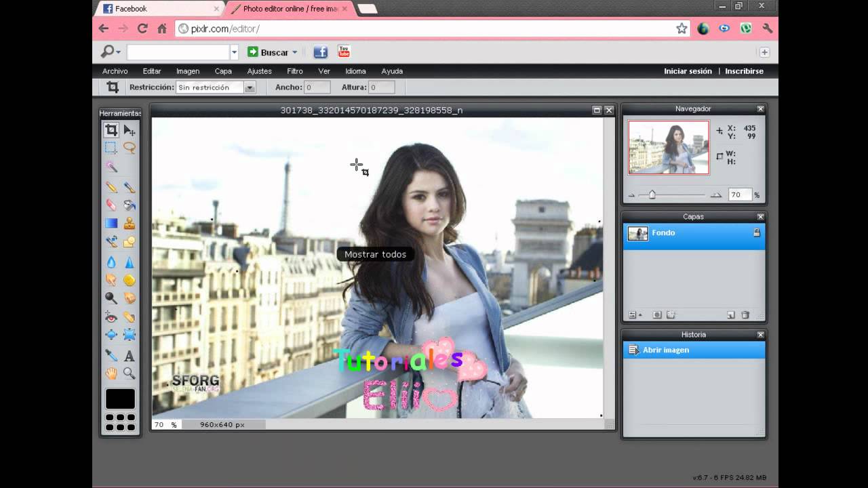Select the Smudge finger tool

coord(111,280)
